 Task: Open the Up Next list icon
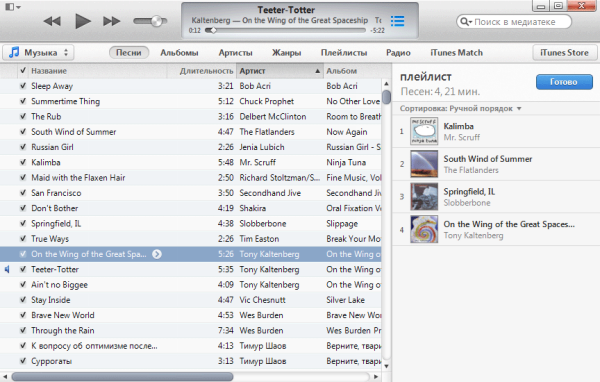(x=398, y=21)
